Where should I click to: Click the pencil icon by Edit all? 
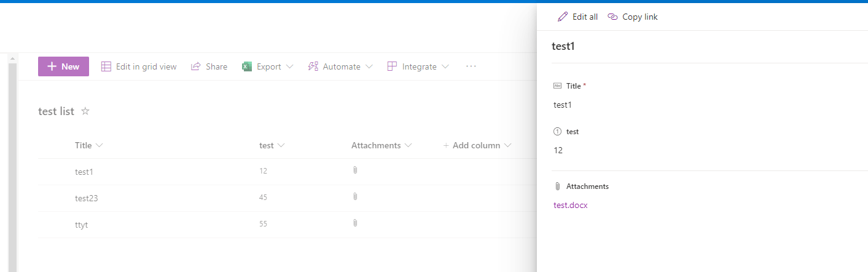coord(563,17)
